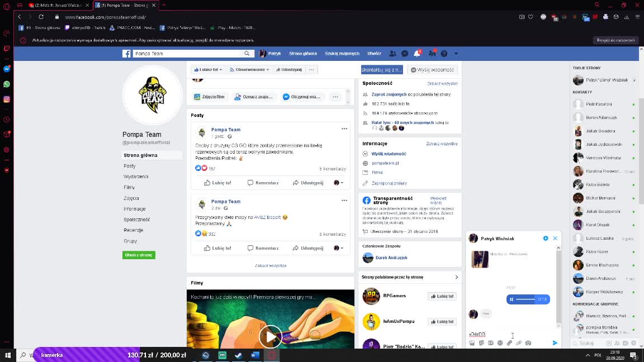Open the 'AVEZ Esport' link in the post
This screenshot has width=644, height=362.
tap(267, 217)
